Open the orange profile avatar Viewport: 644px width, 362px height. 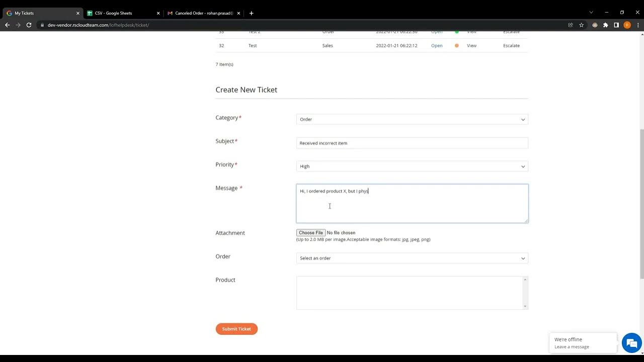click(627, 25)
